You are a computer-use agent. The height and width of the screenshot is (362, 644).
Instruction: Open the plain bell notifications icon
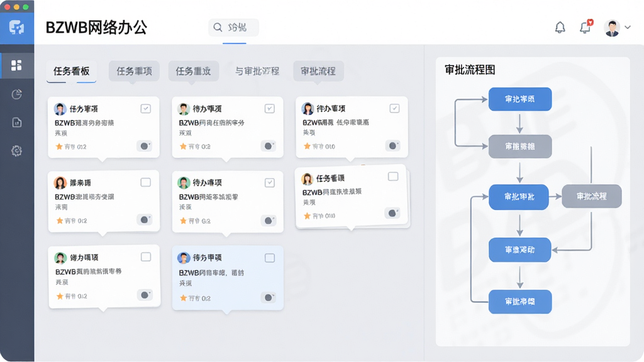[560, 28]
